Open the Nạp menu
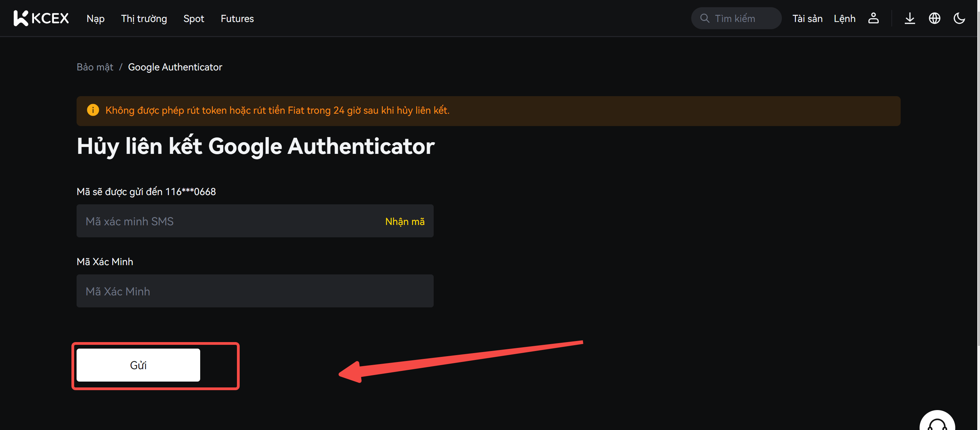The width and height of the screenshot is (980, 430). (x=95, y=19)
